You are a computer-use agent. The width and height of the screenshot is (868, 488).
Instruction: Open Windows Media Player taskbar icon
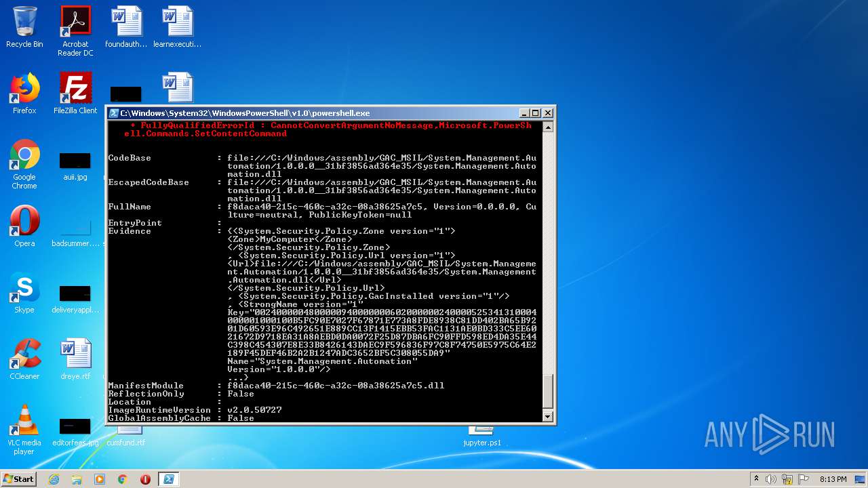[100, 479]
